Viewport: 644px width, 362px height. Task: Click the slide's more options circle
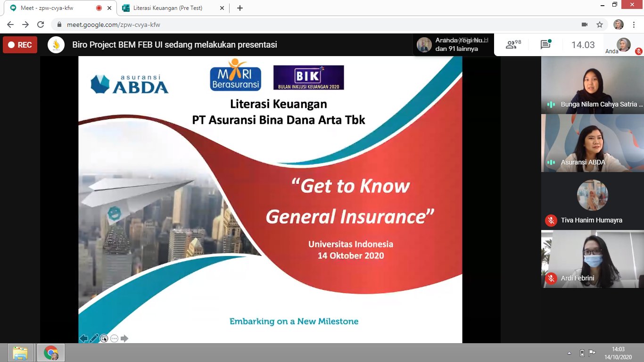(x=114, y=338)
